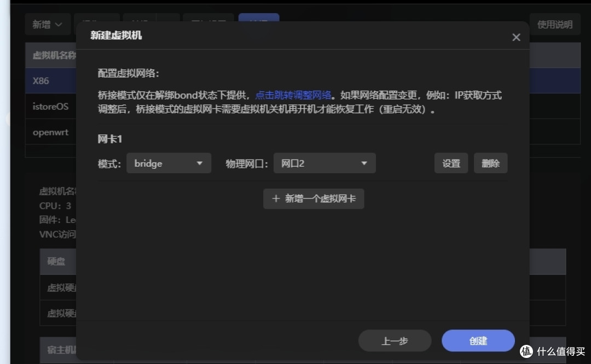Click the 删除 button for 网卡1
Screen dimensions: 591x364
click(490, 163)
